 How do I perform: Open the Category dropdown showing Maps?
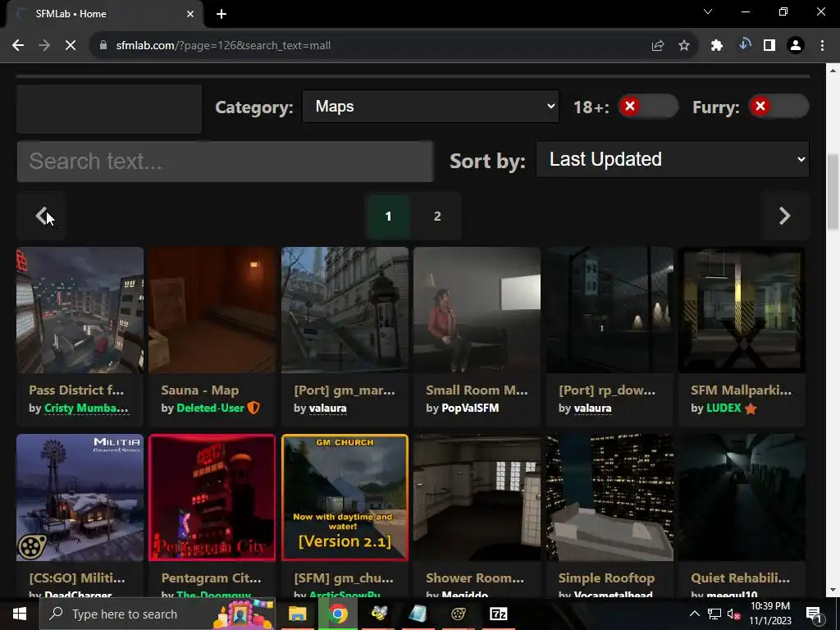click(431, 106)
